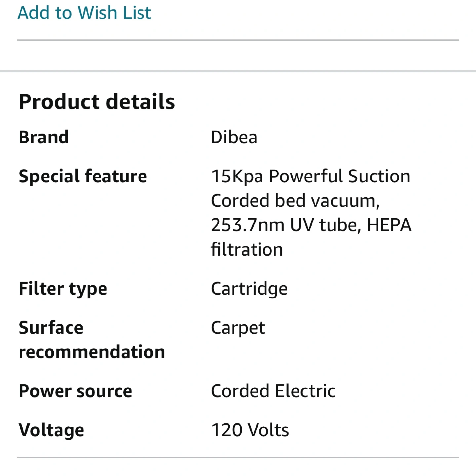Tap the 253.7nm UV tube, HEPA line
Image resolution: width=476 pixels, height=476 pixels.
pyautogui.click(x=311, y=225)
